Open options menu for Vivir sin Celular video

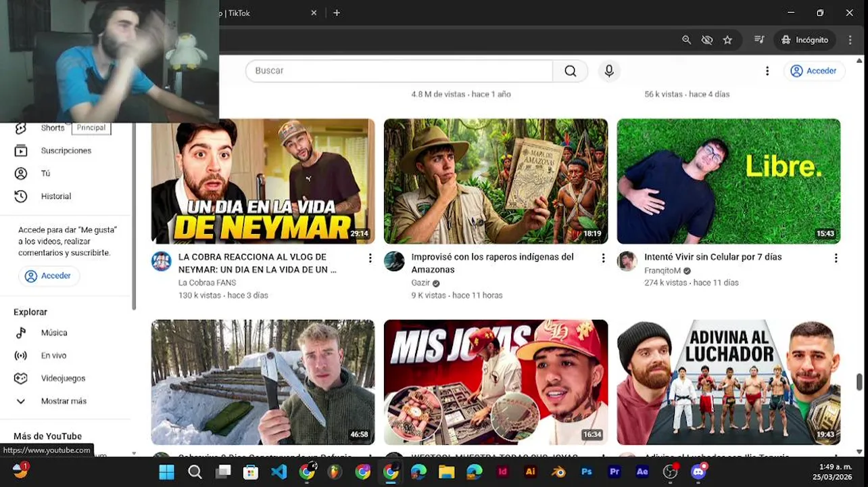(836, 258)
